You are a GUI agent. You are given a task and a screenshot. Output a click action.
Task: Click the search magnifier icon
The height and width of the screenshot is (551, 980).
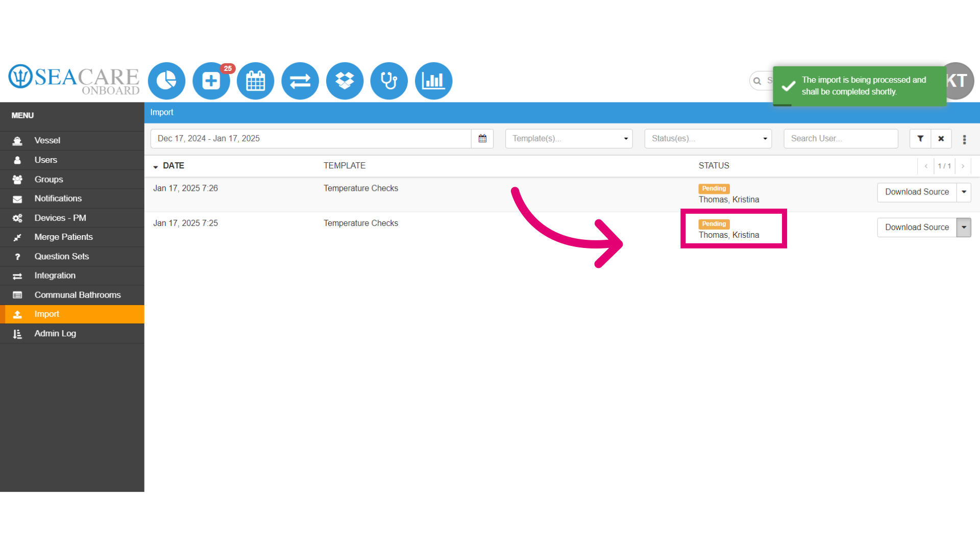(757, 81)
